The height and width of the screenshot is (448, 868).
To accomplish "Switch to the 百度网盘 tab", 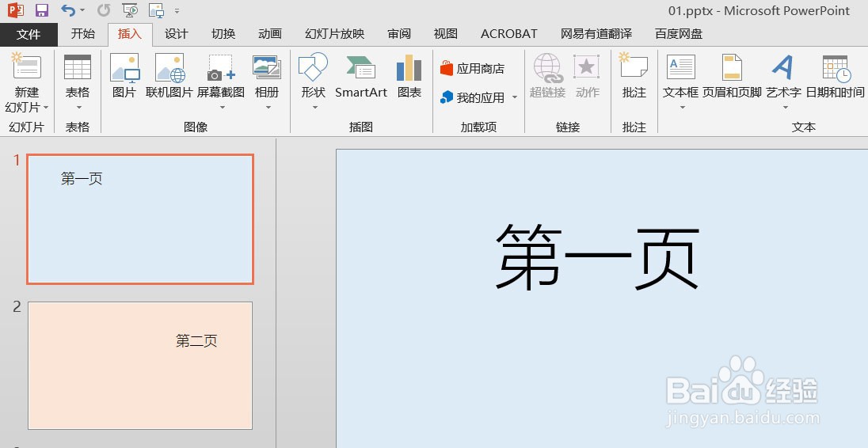I will (x=679, y=34).
